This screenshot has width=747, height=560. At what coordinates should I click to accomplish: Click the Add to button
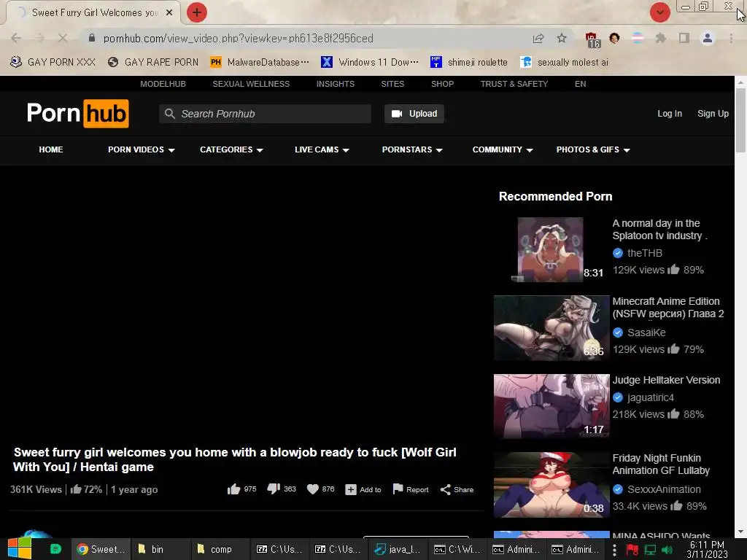(363, 489)
